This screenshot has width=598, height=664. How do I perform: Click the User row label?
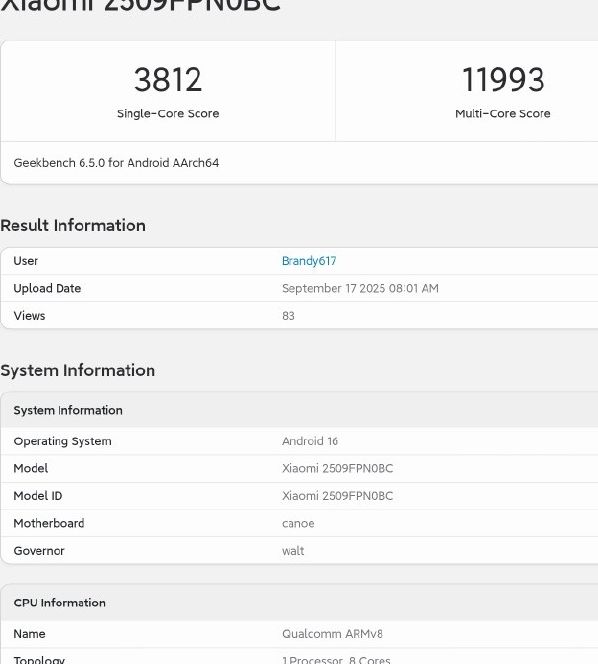(25, 261)
